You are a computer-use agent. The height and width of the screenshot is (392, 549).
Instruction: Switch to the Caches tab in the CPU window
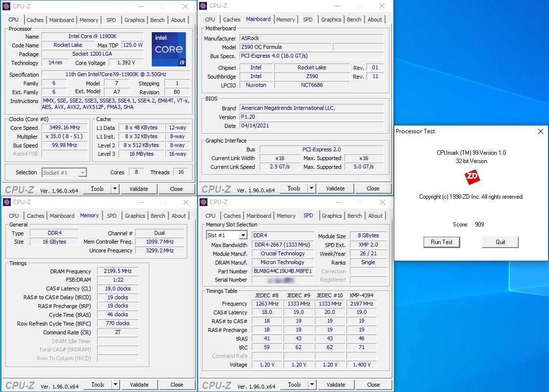coord(35,20)
